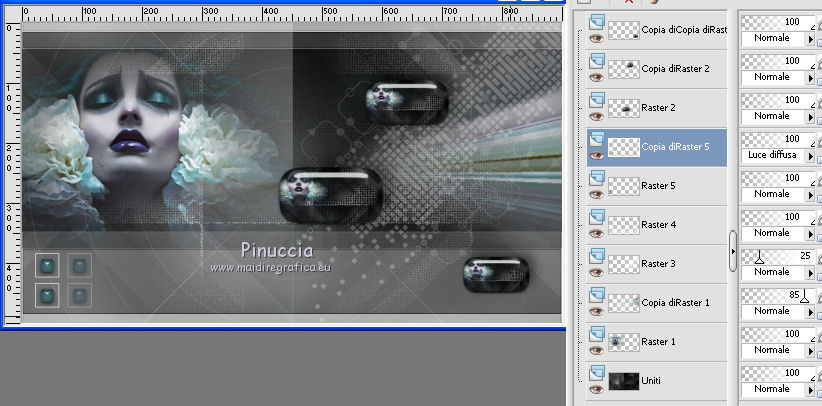Select the Uniti layer name
Image resolution: width=822 pixels, height=406 pixels.
[x=651, y=381]
